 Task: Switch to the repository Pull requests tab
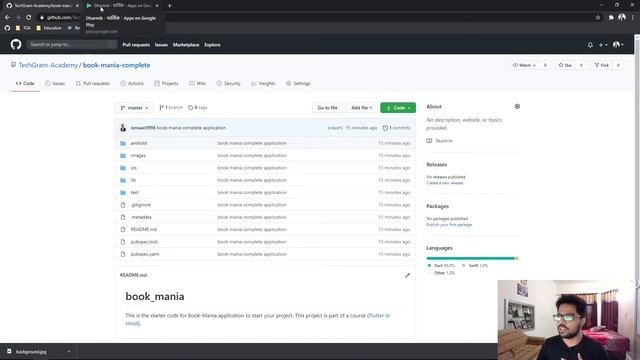(x=93, y=83)
